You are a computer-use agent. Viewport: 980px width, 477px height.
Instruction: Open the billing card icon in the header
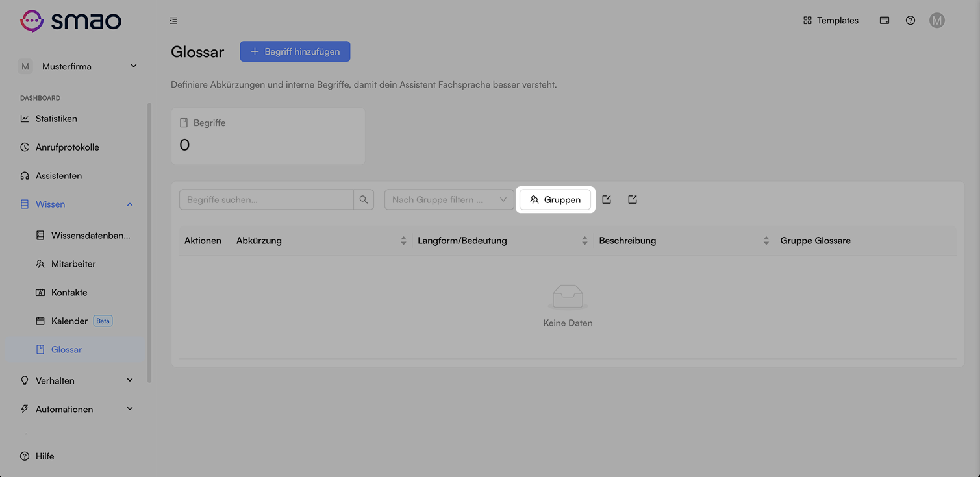tap(885, 20)
